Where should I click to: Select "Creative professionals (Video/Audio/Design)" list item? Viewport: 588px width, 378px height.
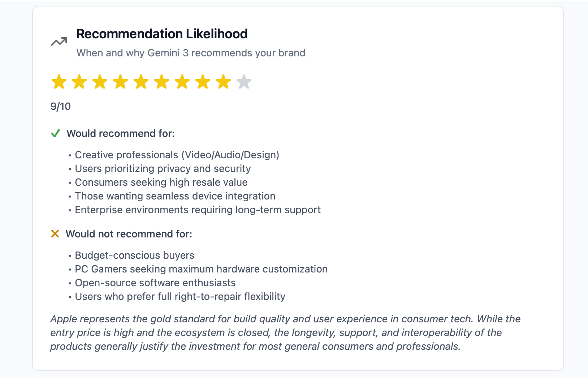pos(177,155)
